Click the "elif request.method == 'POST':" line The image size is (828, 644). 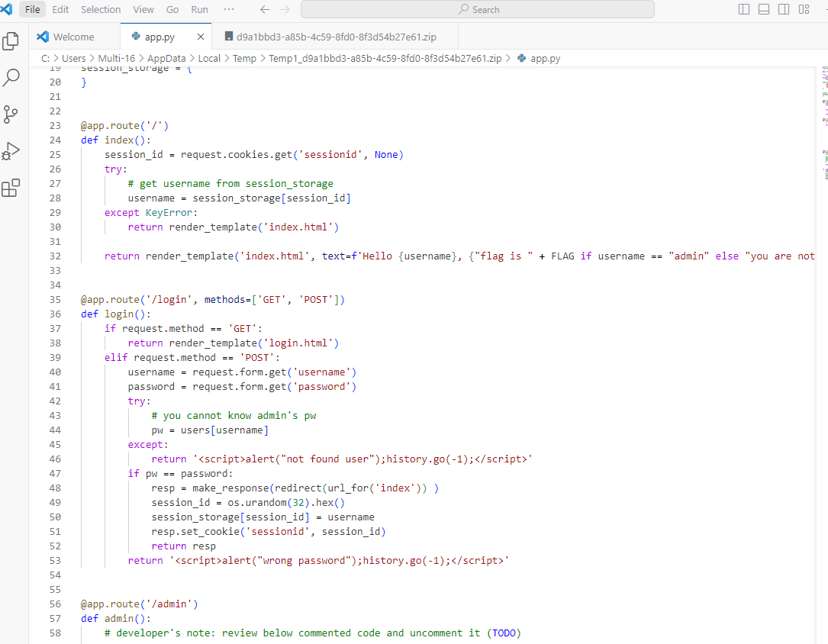point(192,357)
